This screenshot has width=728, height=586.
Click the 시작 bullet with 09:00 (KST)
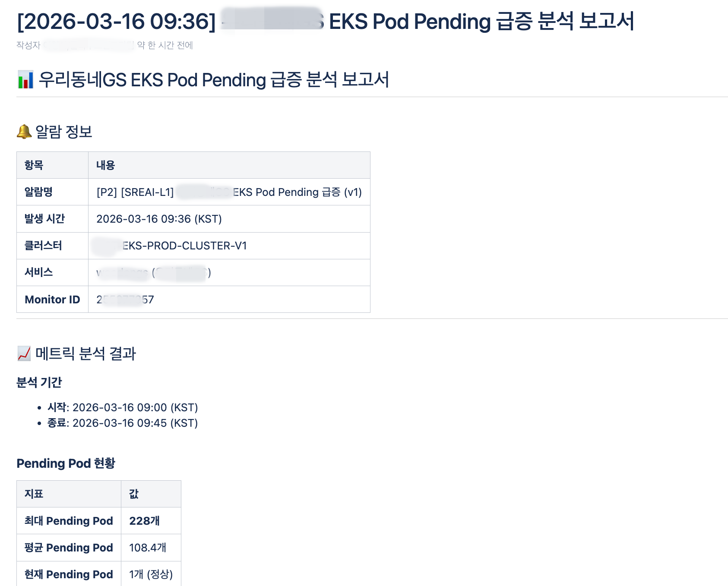point(123,407)
